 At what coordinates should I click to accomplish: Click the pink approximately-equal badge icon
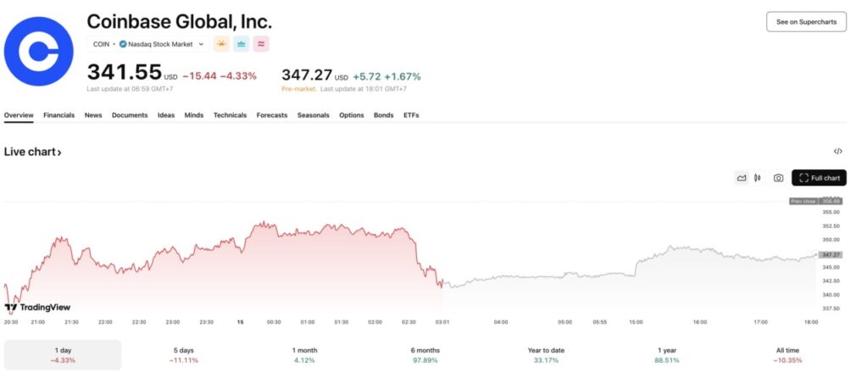point(261,44)
